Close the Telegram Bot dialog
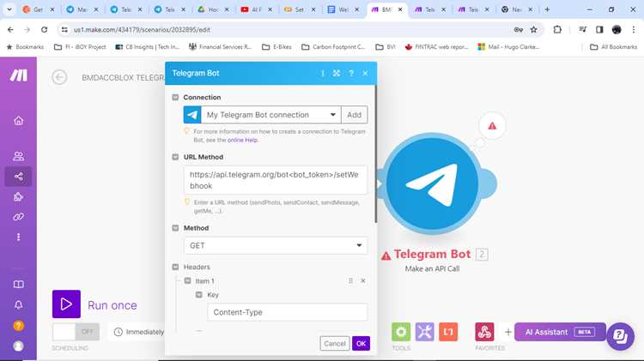This screenshot has width=644, height=361. tap(365, 73)
